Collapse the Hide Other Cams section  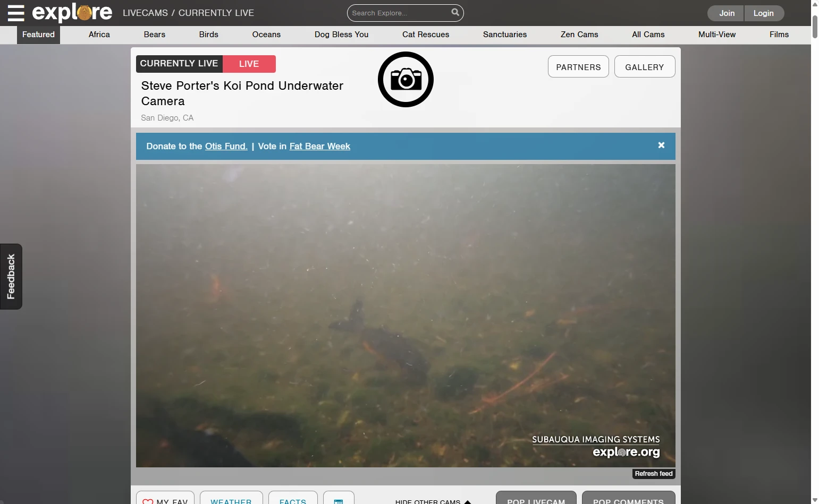click(x=433, y=501)
